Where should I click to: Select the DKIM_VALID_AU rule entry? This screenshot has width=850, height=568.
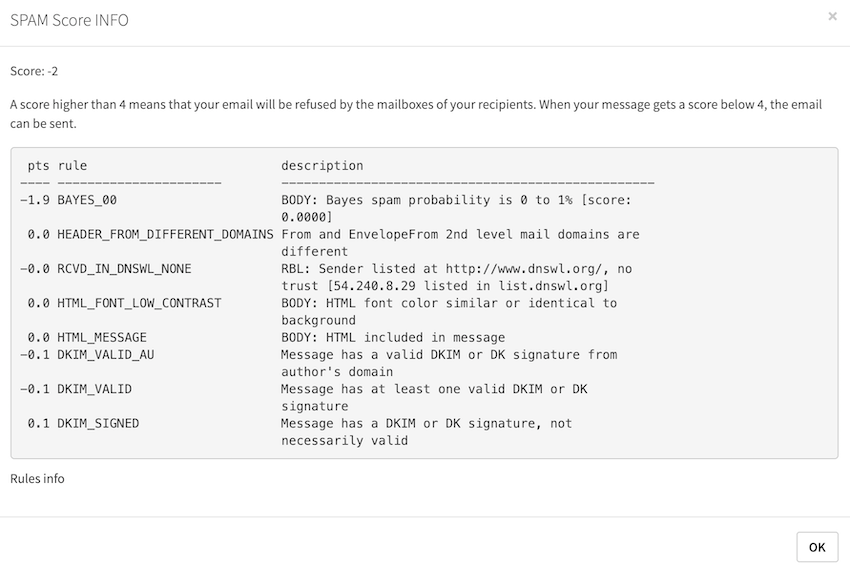tap(106, 354)
